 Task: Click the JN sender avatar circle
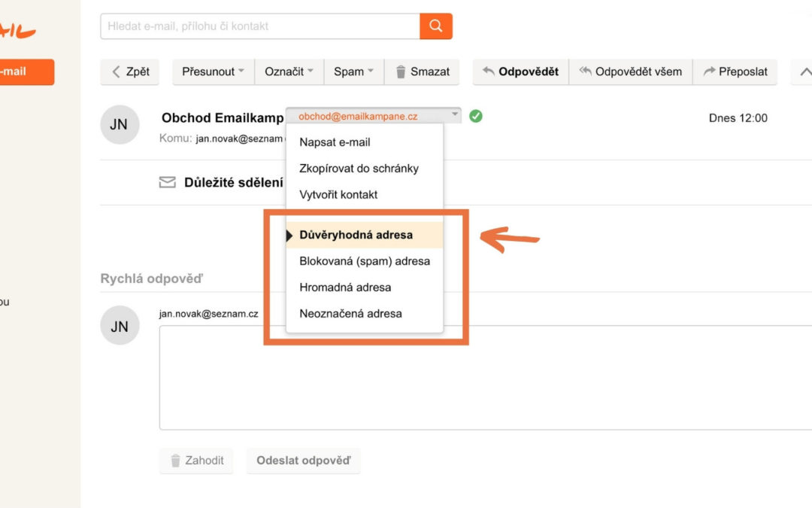click(x=120, y=124)
